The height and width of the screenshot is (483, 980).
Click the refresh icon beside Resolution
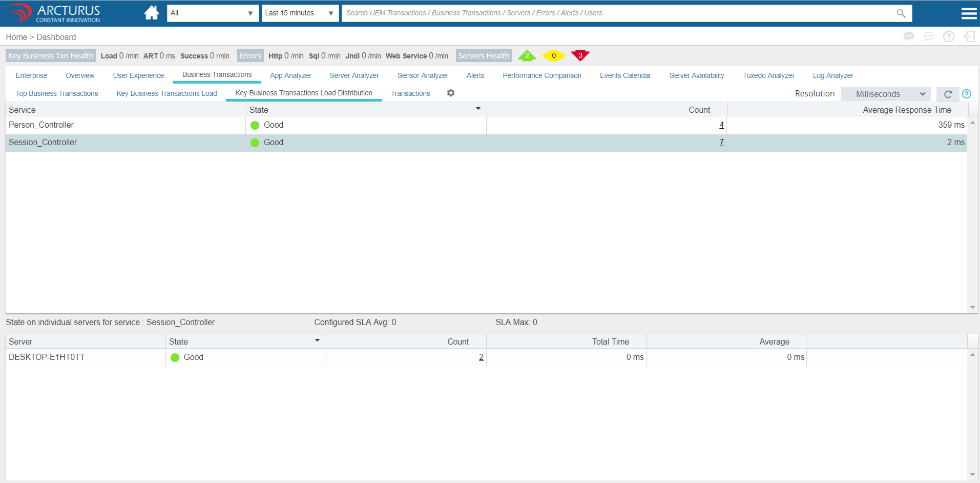click(948, 94)
